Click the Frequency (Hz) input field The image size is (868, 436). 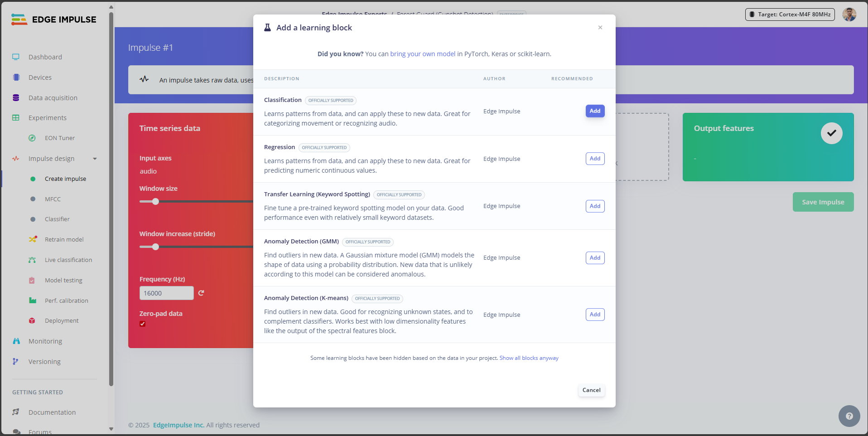pyautogui.click(x=166, y=293)
